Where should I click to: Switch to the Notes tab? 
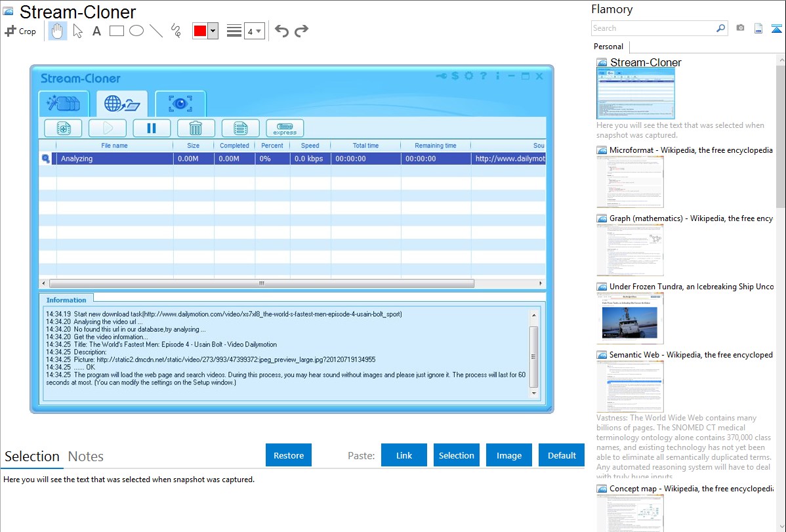coord(86,457)
